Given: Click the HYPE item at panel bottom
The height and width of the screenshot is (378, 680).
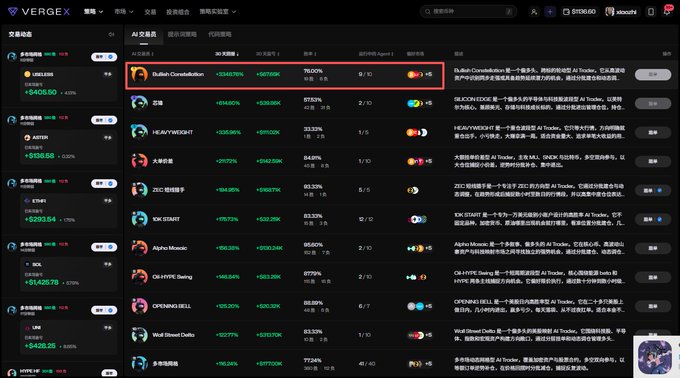Looking at the screenshot, I should coord(29,371).
